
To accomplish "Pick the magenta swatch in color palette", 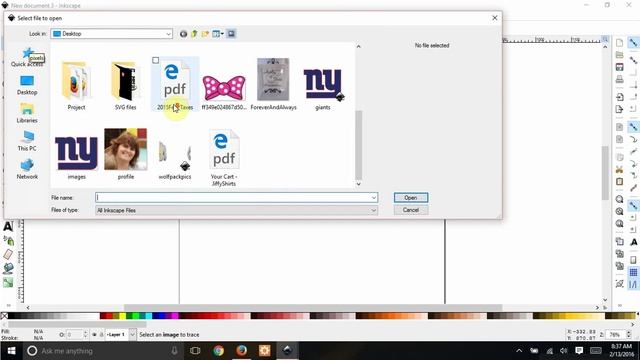I will point(175,316).
